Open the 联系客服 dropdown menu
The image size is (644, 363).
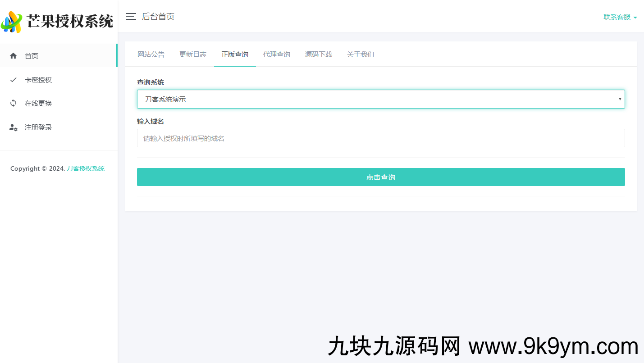pyautogui.click(x=620, y=17)
